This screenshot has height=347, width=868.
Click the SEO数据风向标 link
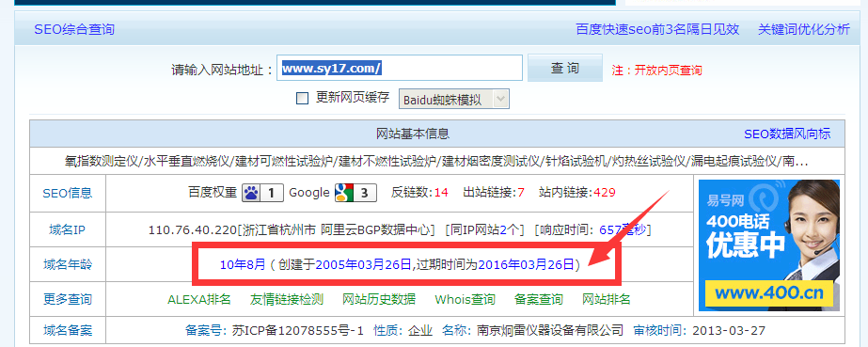787,134
